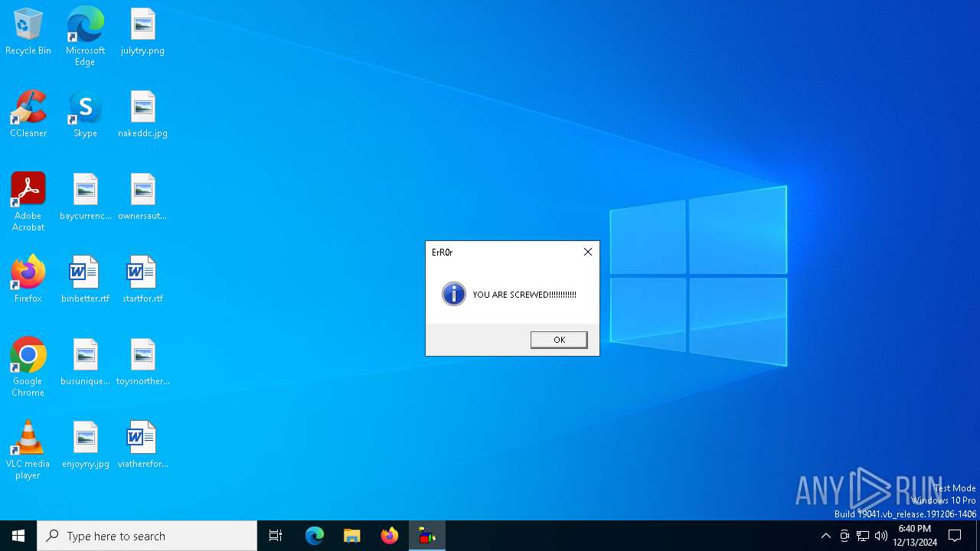Select the enjoyny.jpg file icon
The image size is (980, 551).
(85, 445)
